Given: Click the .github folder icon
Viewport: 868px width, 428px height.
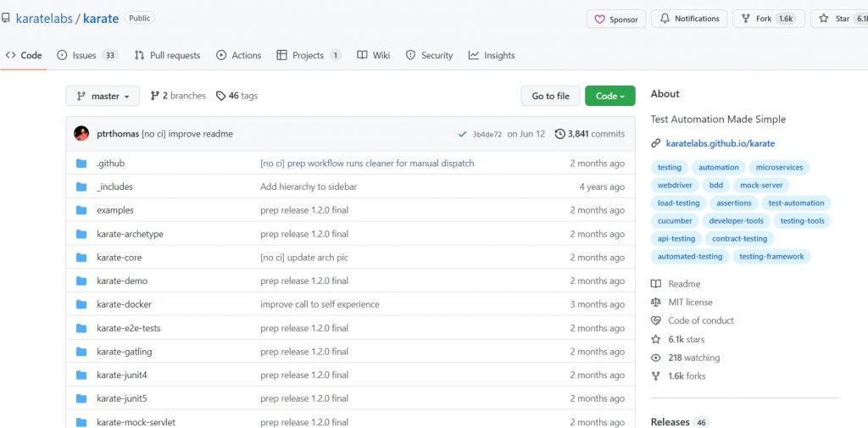Looking at the screenshot, I should pyautogui.click(x=81, y=164).
